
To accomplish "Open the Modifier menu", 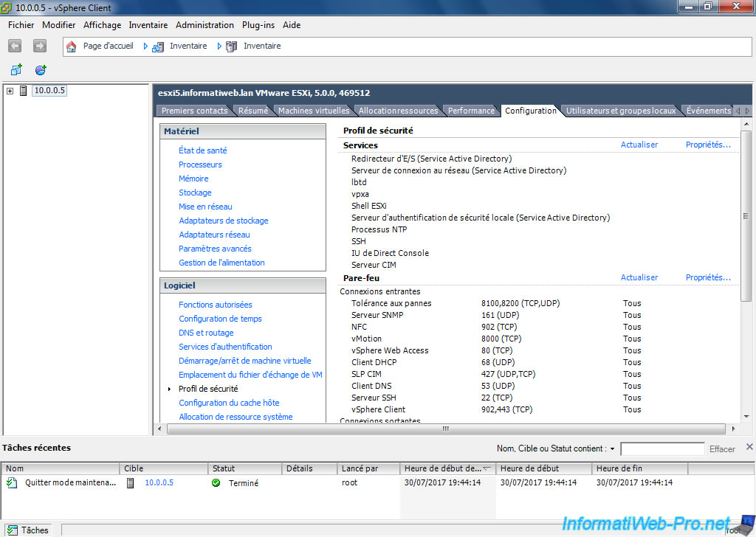I will [59, 25].
